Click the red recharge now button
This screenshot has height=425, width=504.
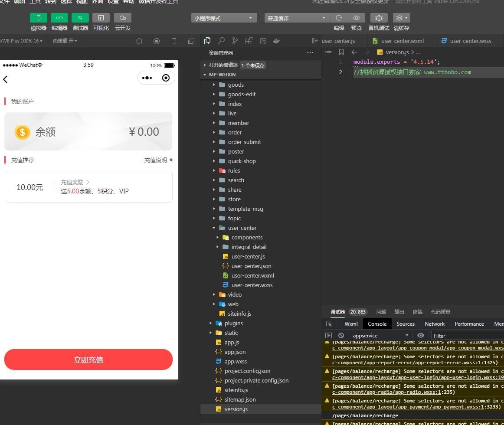[x=88, y=360]
